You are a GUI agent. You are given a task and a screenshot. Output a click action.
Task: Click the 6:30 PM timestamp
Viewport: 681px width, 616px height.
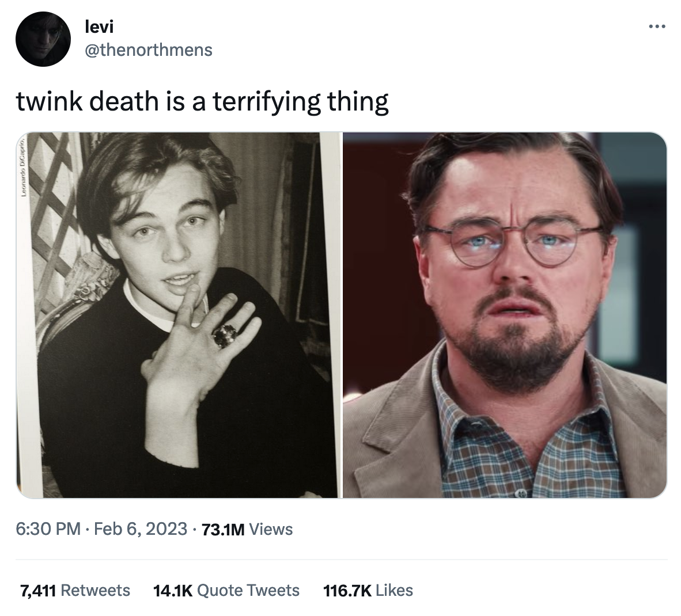[x=48, y=528]
